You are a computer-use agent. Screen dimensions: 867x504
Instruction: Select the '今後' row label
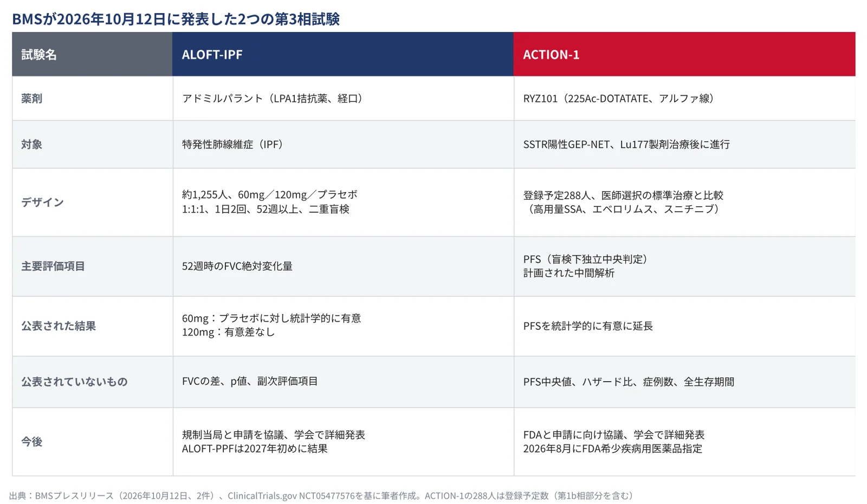point(32,442)
